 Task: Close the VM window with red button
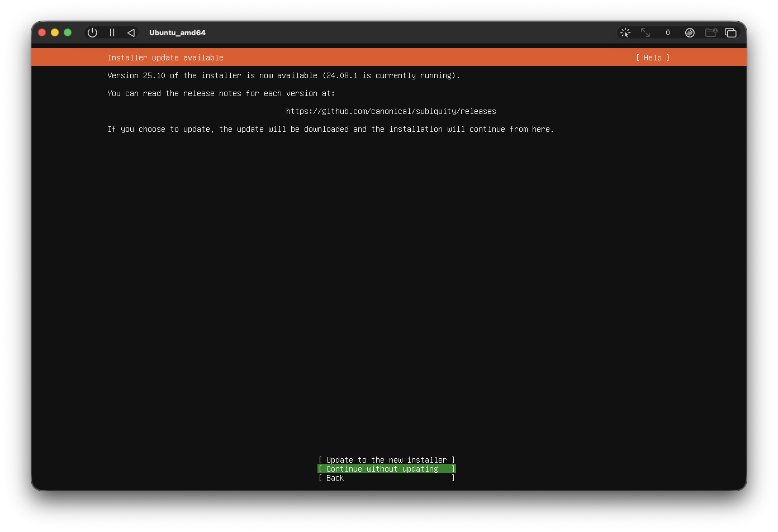click(42, 32)
